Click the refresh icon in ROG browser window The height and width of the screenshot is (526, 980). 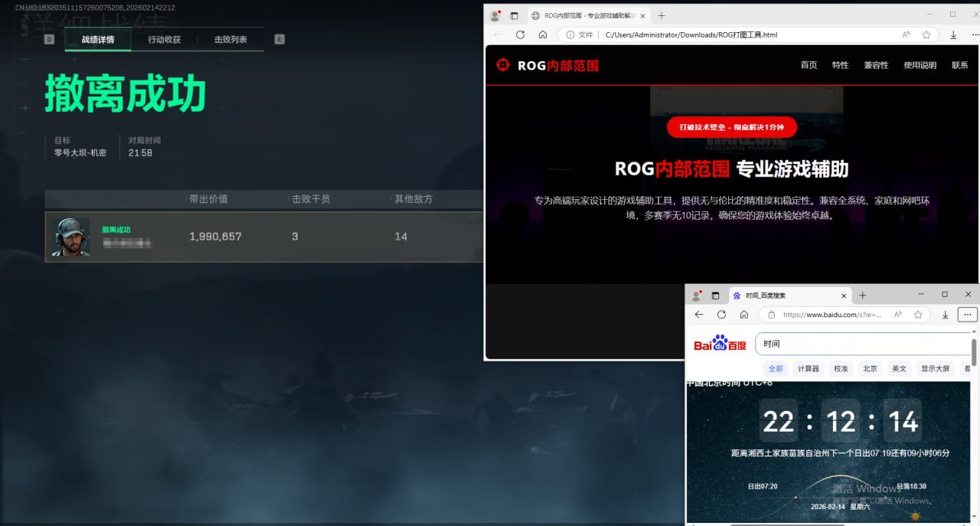click(x=520, y=34)
